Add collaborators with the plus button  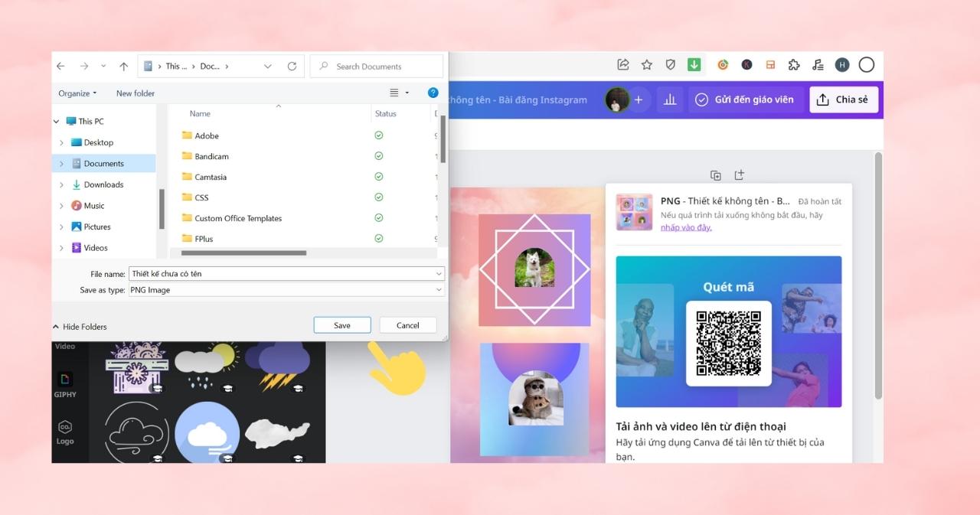click(x=639, y=99)
